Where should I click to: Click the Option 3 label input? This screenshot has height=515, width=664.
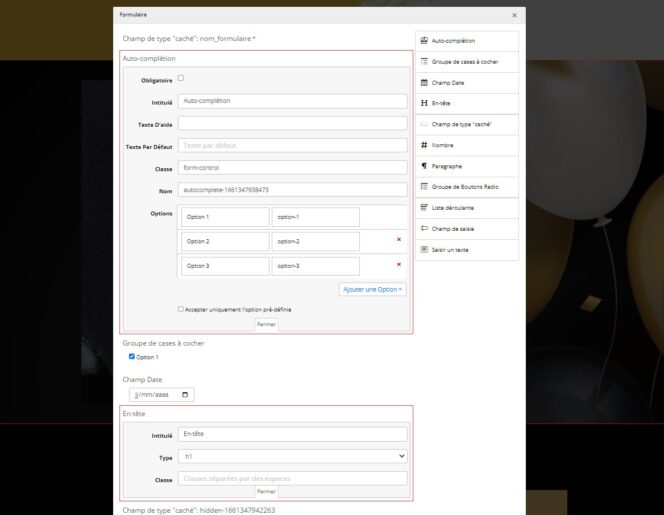225,266
